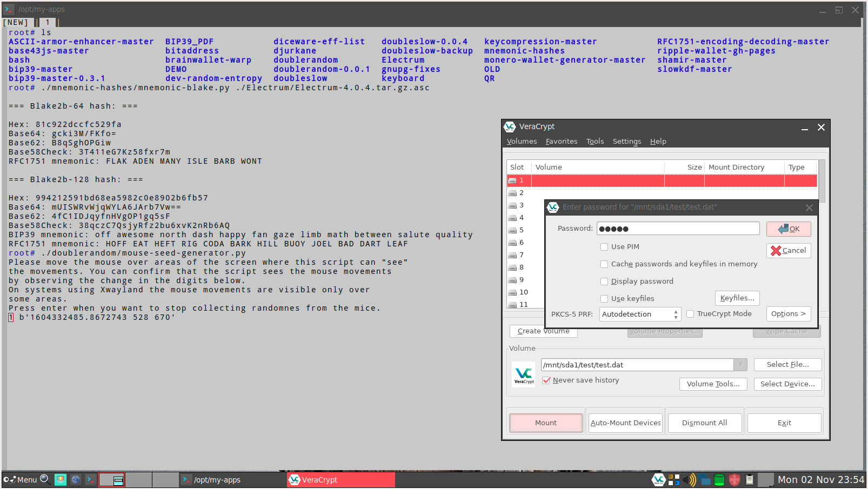Uncheck Never save history

[x=546, y=380]
